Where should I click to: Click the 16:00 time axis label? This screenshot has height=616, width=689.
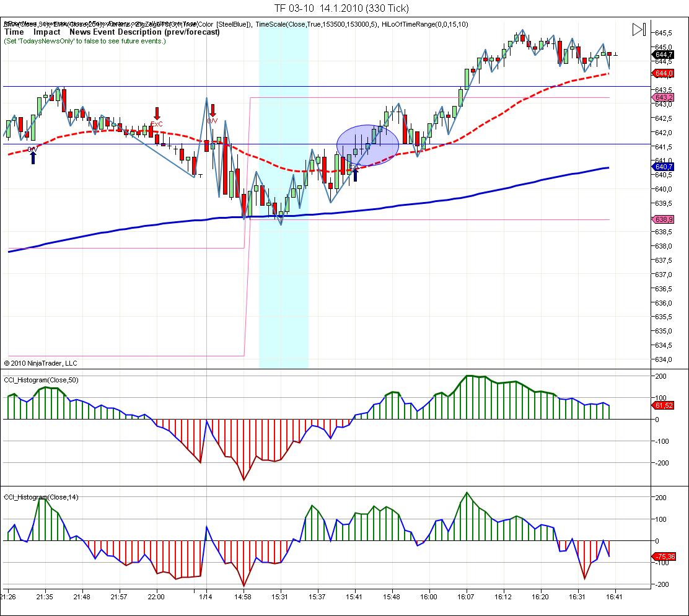pos(428,597)
